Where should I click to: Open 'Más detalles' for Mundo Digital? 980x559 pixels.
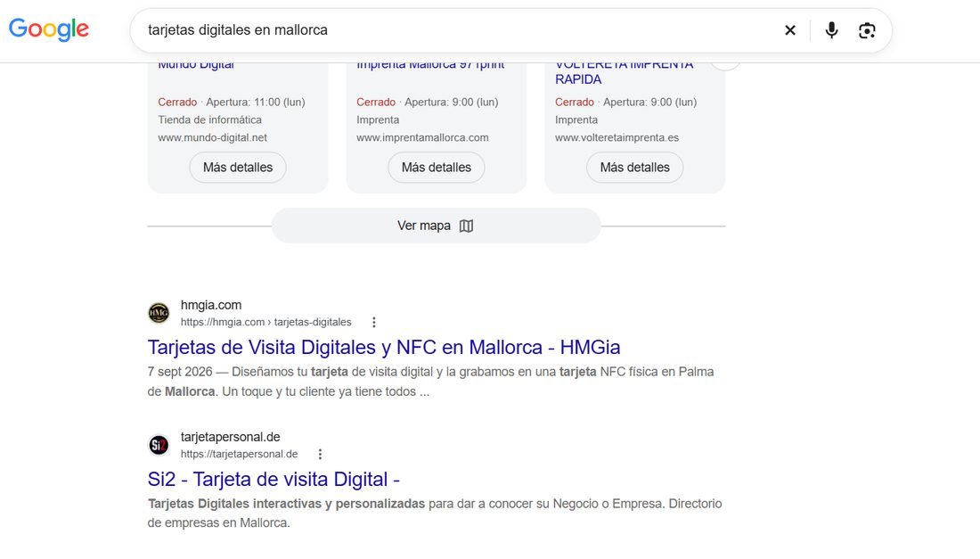238,168
